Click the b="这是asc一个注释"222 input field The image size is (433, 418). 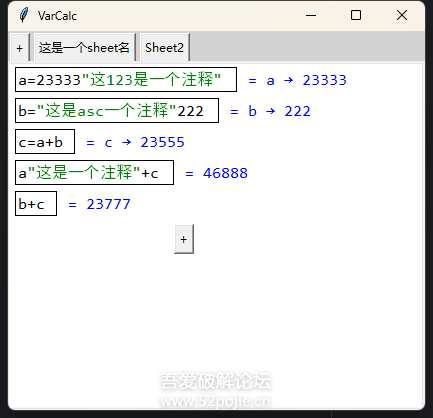pos(117,111)
